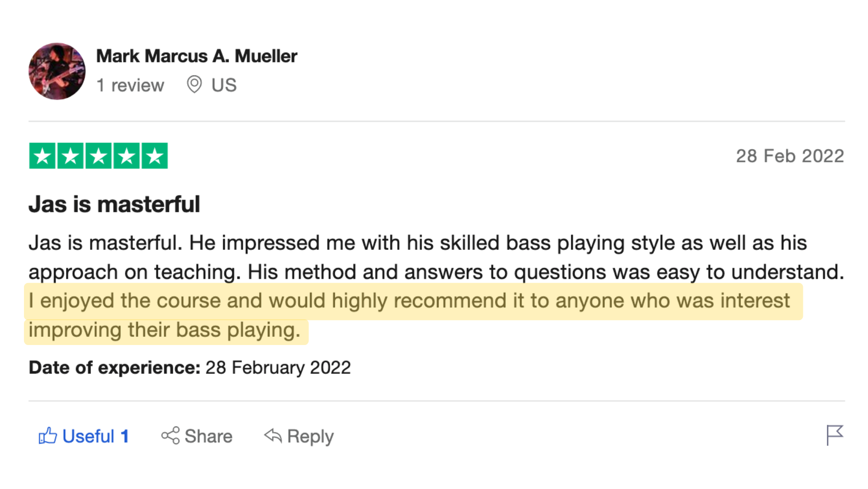Click the thumbs-up icon beside Useful
The height and width of the screenshot is (489, 868).
pos(47,436)
